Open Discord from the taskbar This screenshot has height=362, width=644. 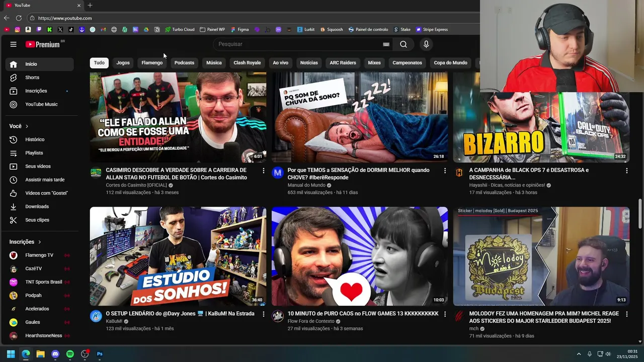55,354
